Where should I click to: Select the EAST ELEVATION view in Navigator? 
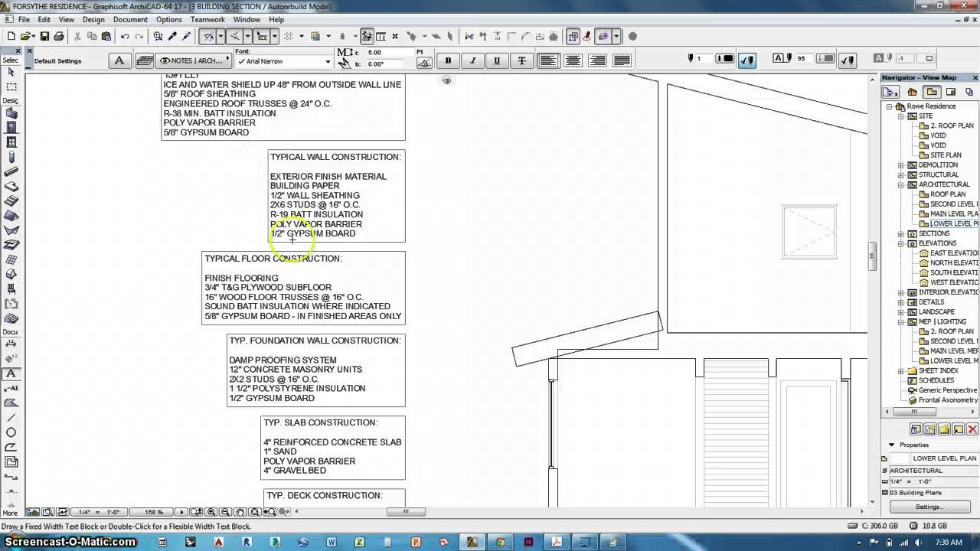[x=949, y=253]
